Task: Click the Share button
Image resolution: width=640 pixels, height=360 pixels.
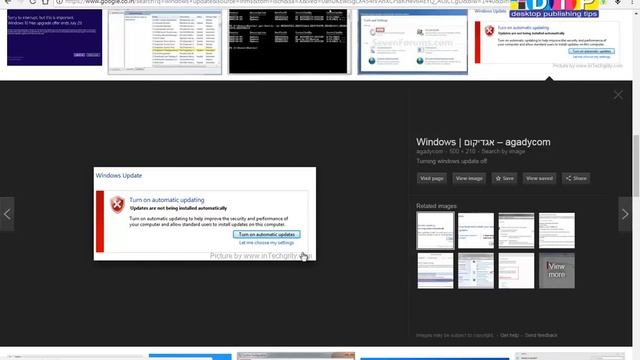Action: click(x=576, y=178)
